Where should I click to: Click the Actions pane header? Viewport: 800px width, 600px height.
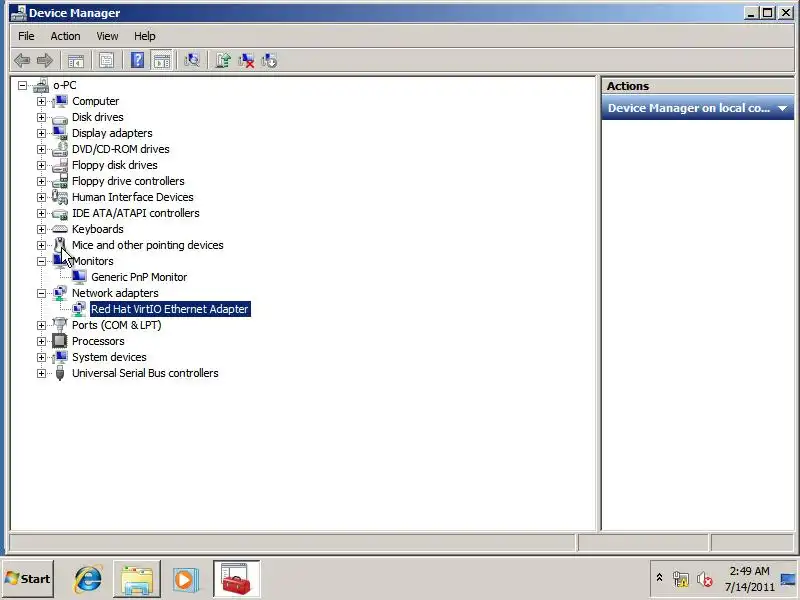[697, 86]
